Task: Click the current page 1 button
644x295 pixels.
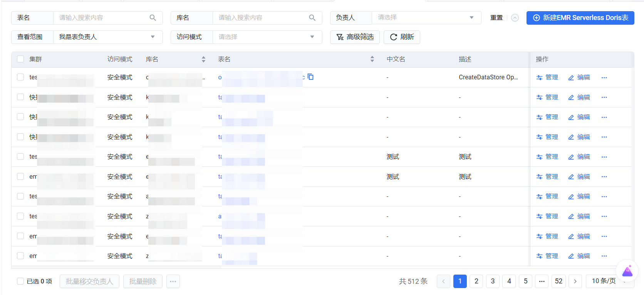Action: [460, 282]
